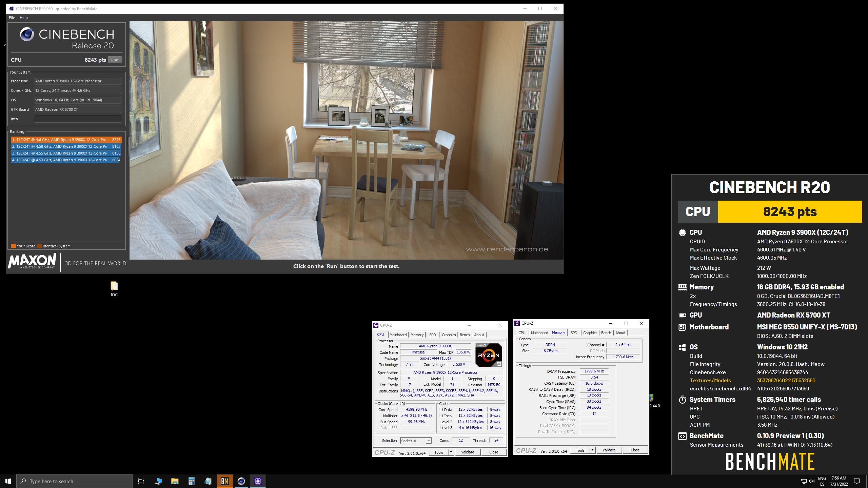868x488 pixels.
Task: Click the Close button in the CPU-Z CPU window
Action: coord(494,452)
